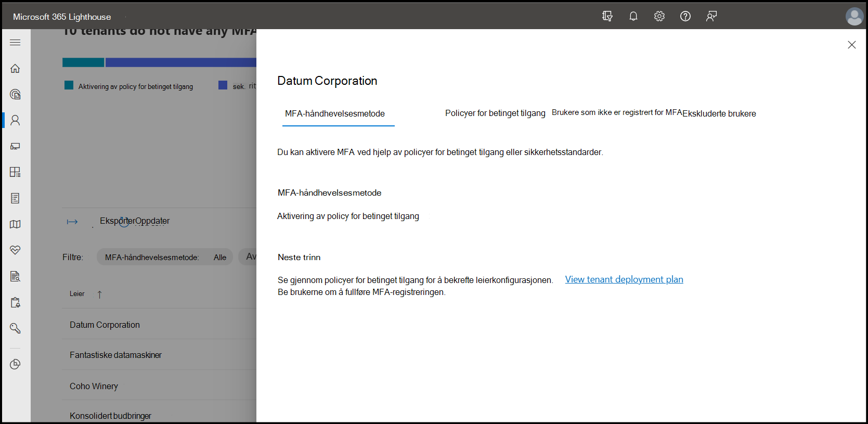
Task: Open the audit log search icon
Action: pos(15,276)
